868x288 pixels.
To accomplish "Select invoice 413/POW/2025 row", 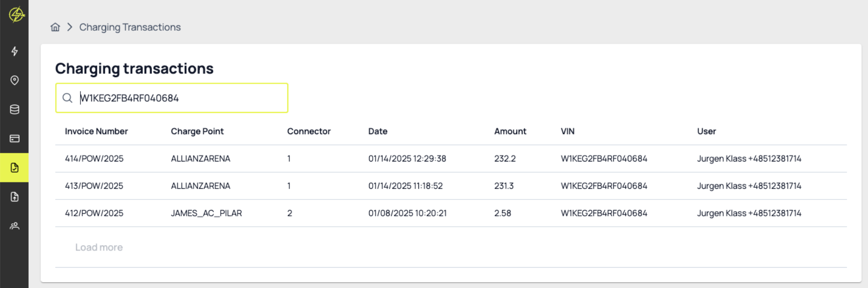I will (x=94, y=186).
